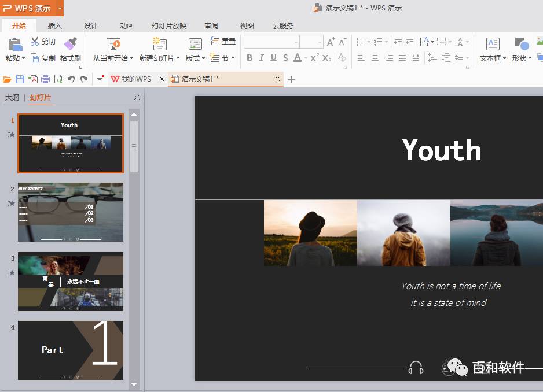Viewport: 543px width, 392px height.
Task: Click the Undo arrow icon
Action: (71, 79)
